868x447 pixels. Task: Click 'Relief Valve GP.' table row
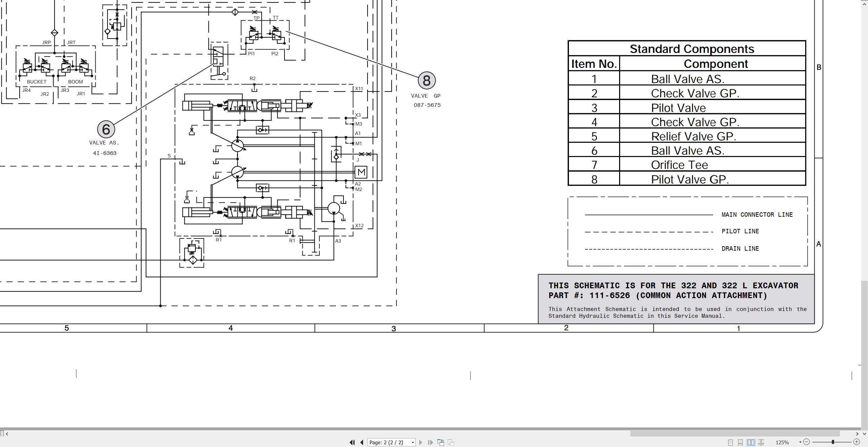click(x=687, y=136)
